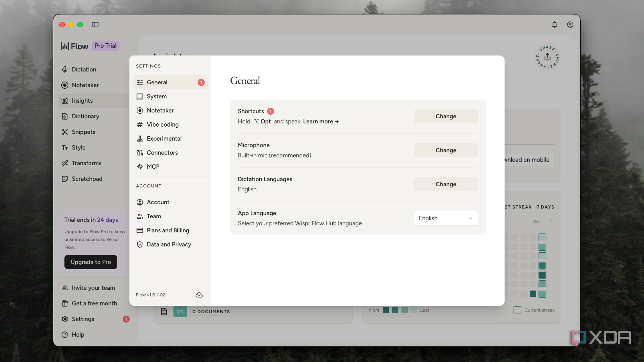This screenshot has height=362, width=644.
Task: Open Style in the main sidebar
Action: [x=93, y=148]
